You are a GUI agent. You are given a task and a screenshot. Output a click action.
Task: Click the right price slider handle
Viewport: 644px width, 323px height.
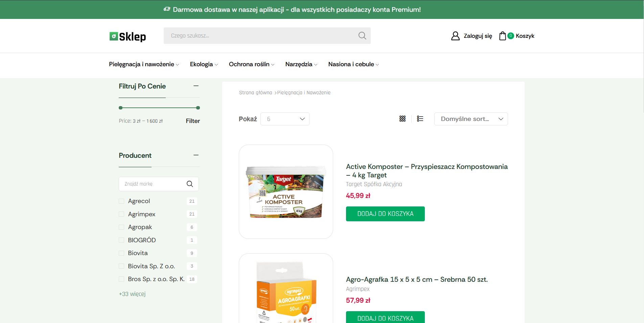click(x=198, y=108)
